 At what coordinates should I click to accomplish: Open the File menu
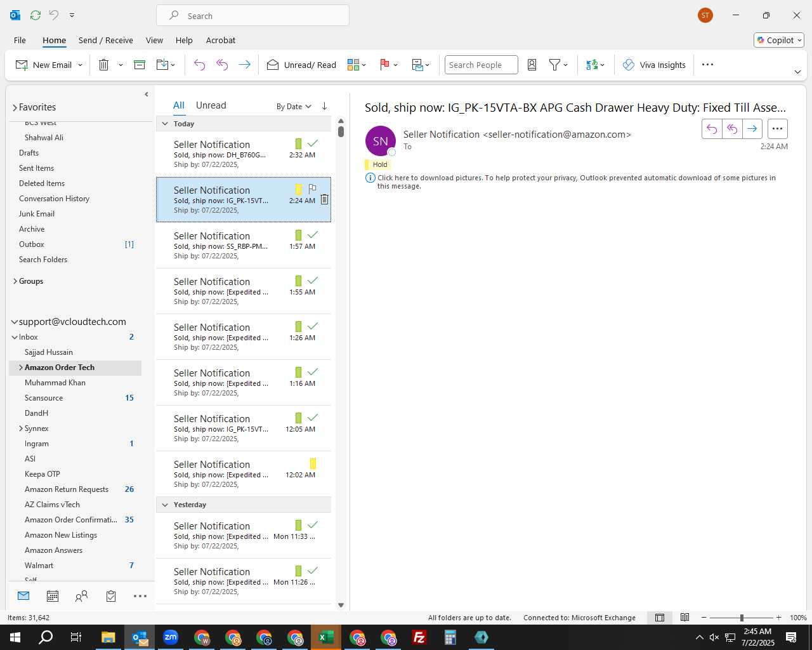point(20,40)
